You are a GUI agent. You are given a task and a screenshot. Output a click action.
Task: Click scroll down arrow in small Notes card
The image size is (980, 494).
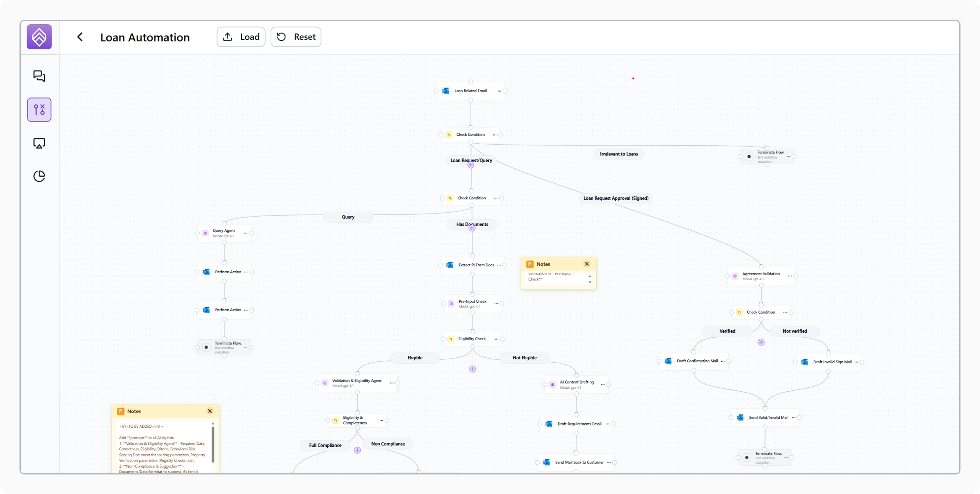click(590, 282)
